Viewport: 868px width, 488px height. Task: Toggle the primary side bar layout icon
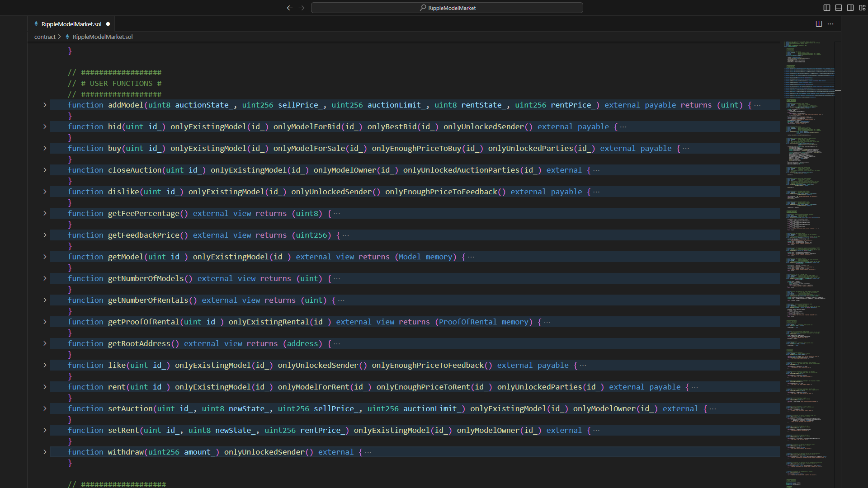click(x=826, y=8)
